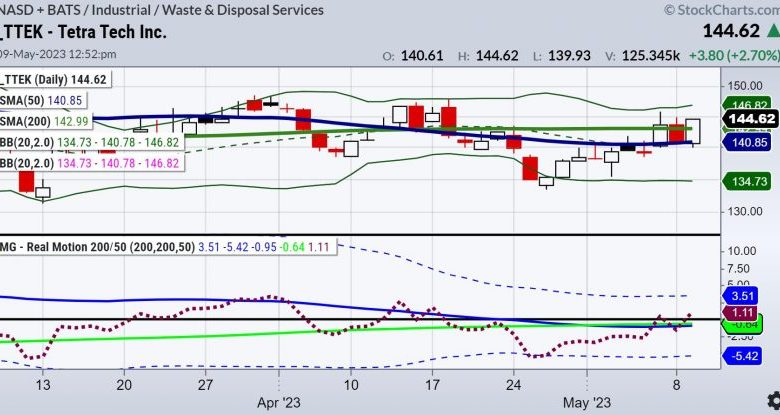Click the sector label Waste & Disposal Services
Viewport: 780px width, 415px height.
point(243,10)
